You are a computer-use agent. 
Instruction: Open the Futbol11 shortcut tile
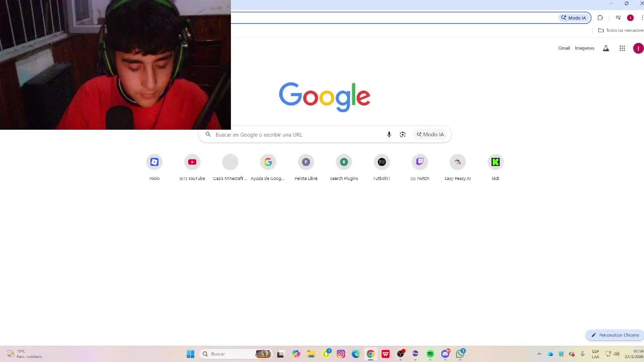pos(382,167)
